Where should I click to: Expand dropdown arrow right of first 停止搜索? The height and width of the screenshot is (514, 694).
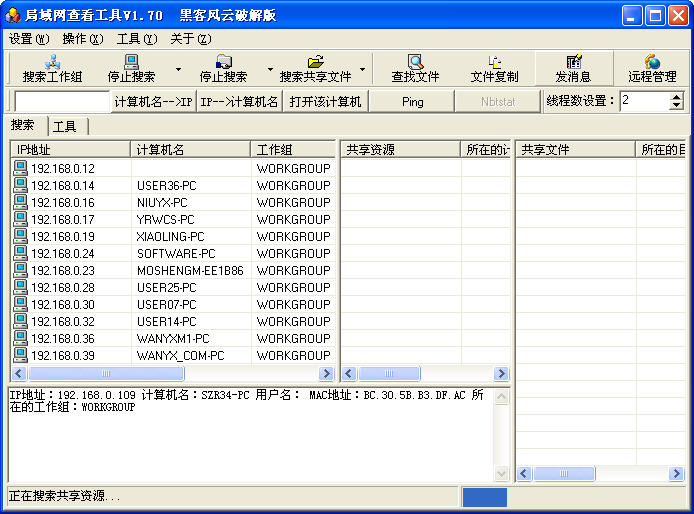[178, 70]
